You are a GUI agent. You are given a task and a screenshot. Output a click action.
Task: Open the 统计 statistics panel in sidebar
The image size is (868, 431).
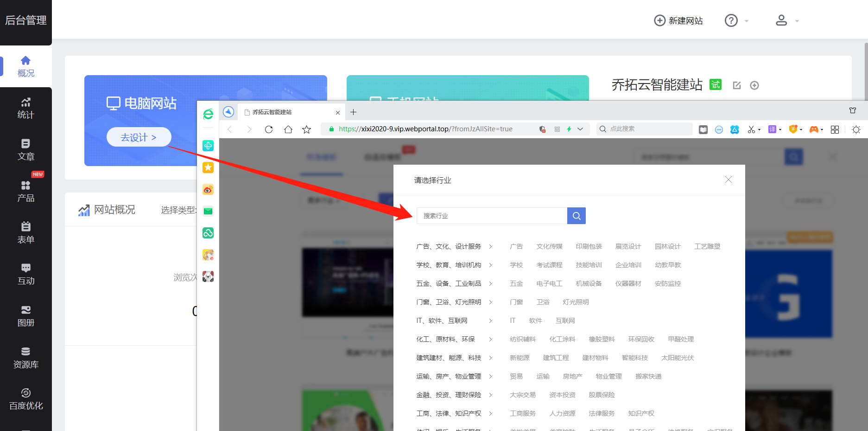(x=25, y=108)
